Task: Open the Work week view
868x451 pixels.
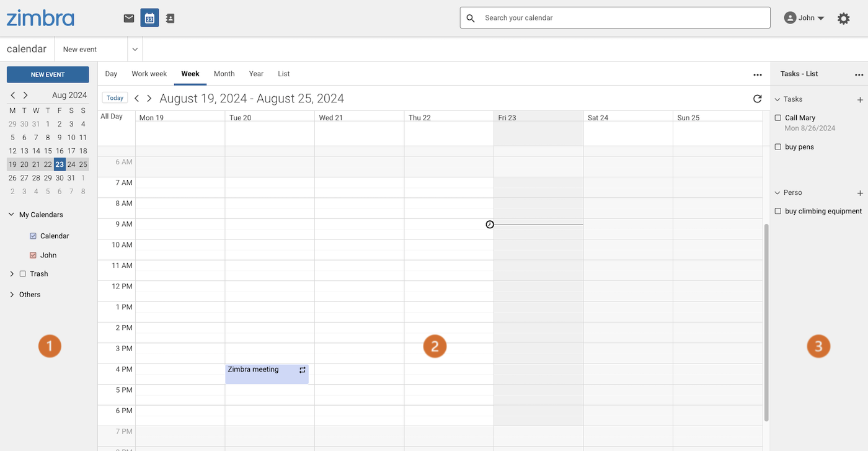Action: 149,74
